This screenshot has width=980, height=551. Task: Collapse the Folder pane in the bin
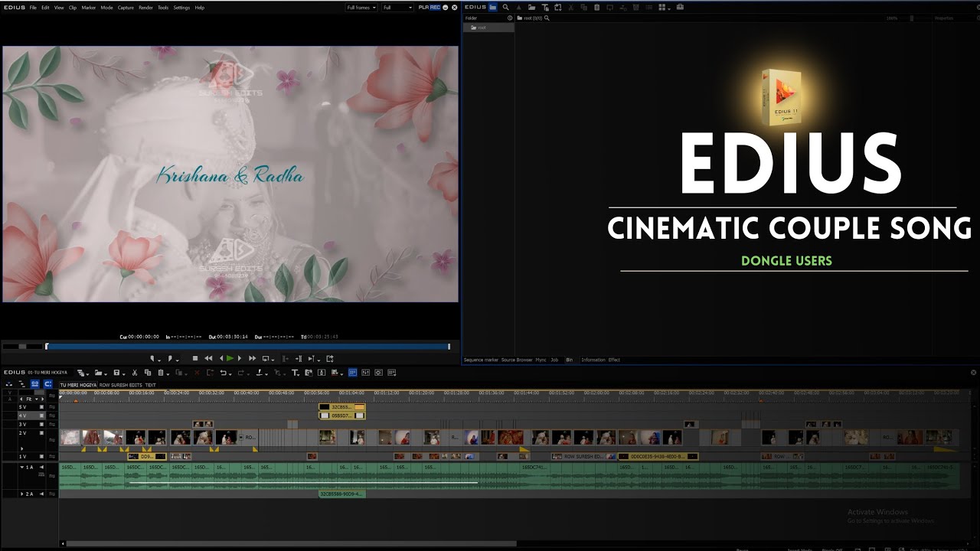[x=510, y=18]
